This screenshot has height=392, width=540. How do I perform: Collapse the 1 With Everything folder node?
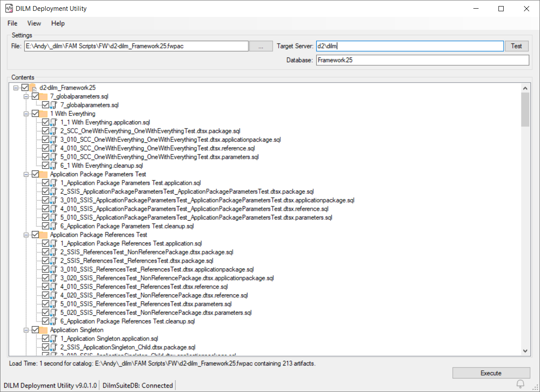[26, 114]
